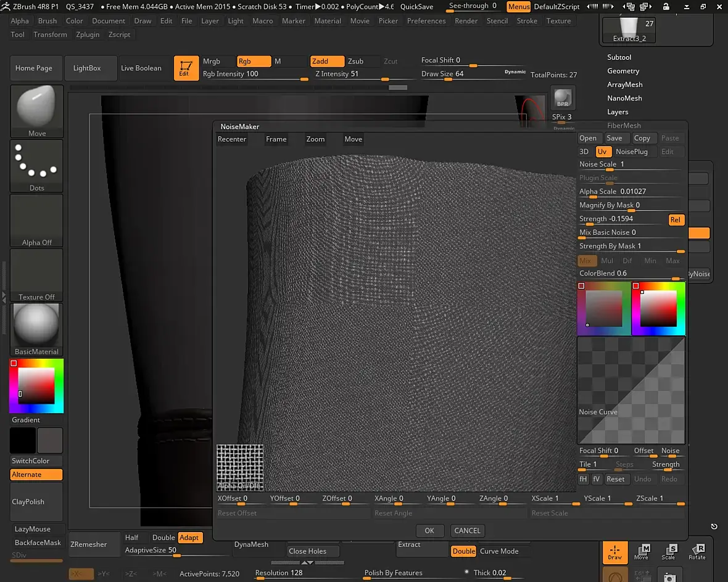The image size is (728, 582).
Task: Click the BPR render icon
Action: coord(562,98)
